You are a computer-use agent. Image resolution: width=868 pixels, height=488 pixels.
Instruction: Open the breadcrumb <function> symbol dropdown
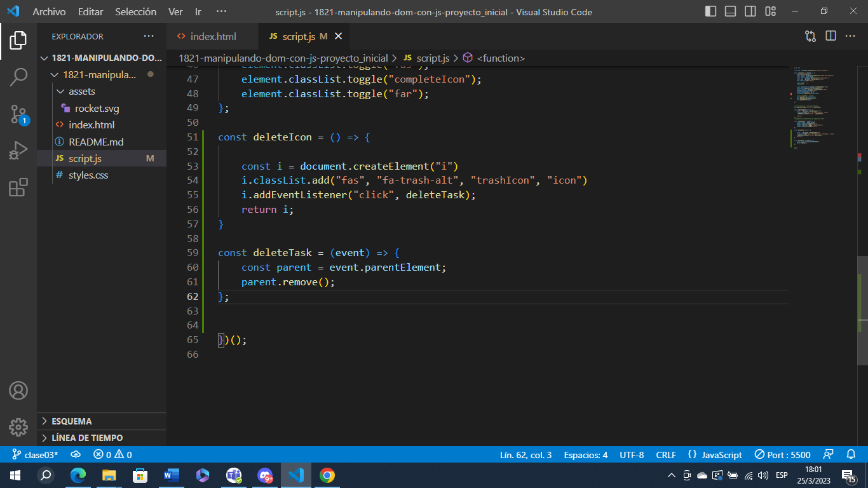point(494,58)
